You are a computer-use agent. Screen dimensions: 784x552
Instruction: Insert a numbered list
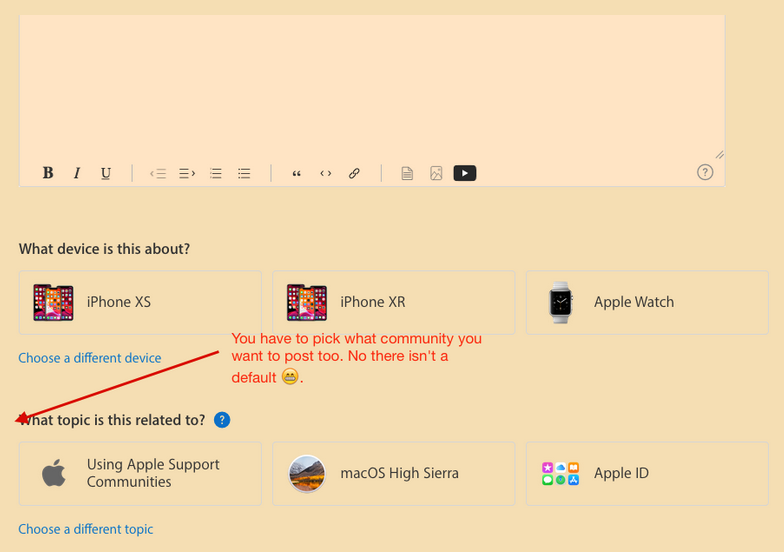(x=216, y=174)
